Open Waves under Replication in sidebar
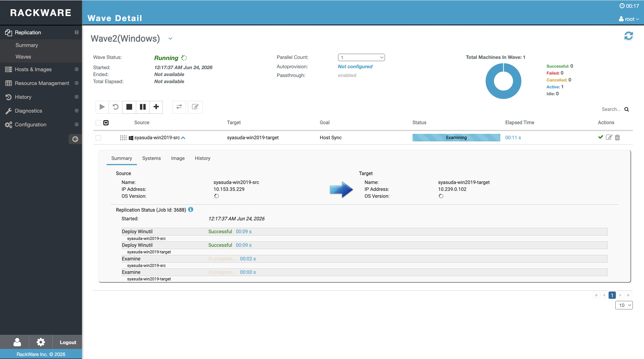 tap(23, 57)
